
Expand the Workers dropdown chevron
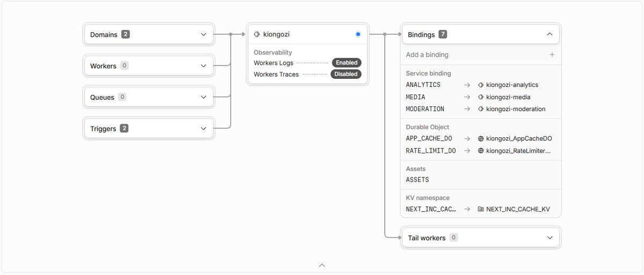click(203, 66)
